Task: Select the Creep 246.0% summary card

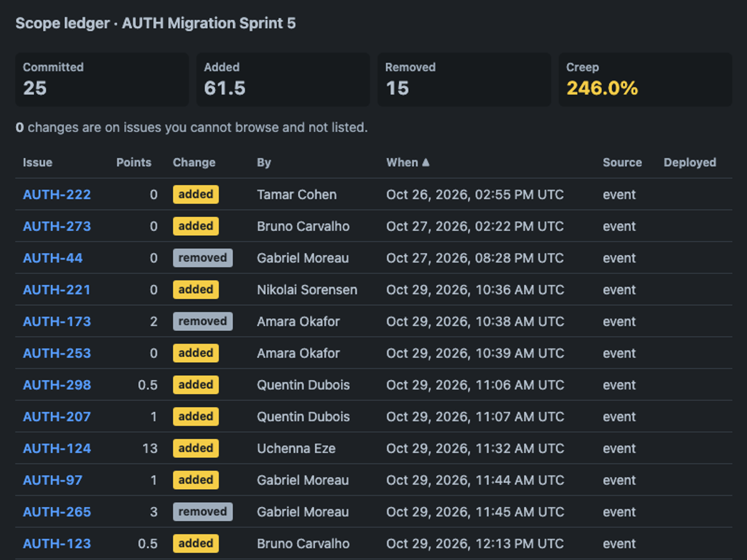Action: pyautogui.click(x=646, y=80)
